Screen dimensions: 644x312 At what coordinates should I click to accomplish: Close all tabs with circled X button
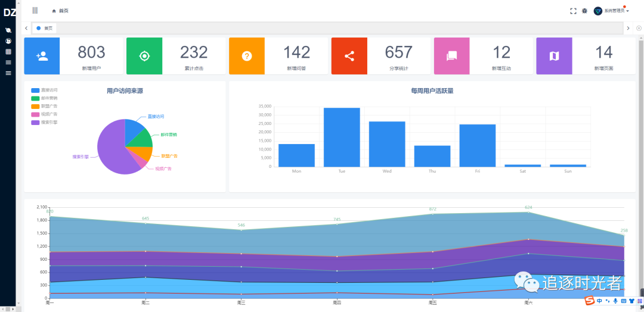pos(639,28)
